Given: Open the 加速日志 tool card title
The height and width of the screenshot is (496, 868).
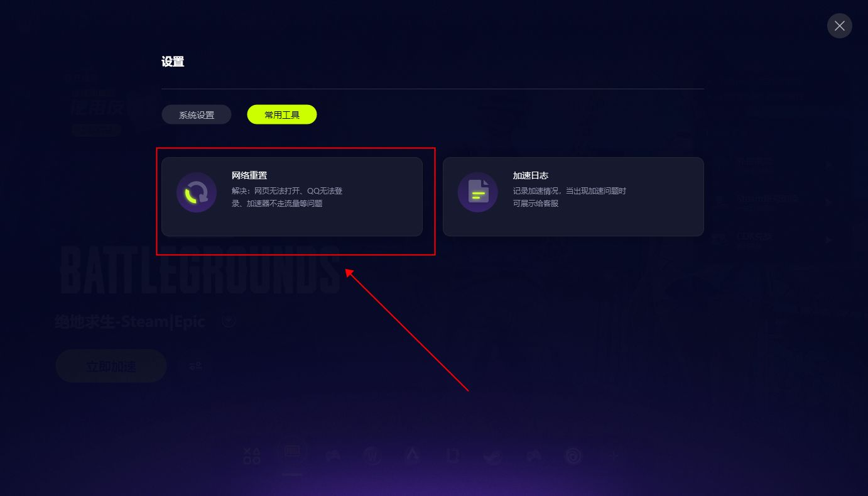Looking at the screenshot, I should coord(531,175).
